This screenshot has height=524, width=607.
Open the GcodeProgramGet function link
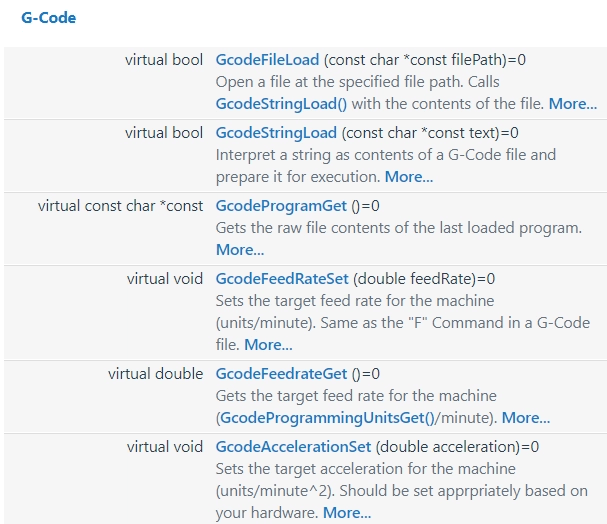[x=281, y=206]
